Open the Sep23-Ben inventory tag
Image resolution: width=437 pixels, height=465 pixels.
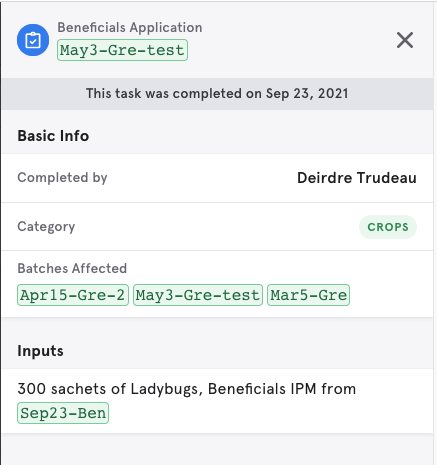(63, 413)
